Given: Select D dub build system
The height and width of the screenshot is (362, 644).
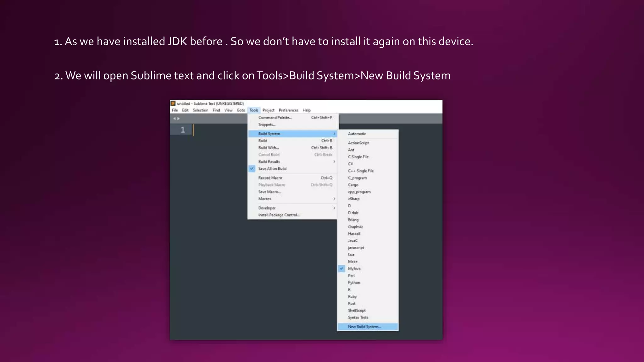Looking at the screenshot, I should (368, 213).
